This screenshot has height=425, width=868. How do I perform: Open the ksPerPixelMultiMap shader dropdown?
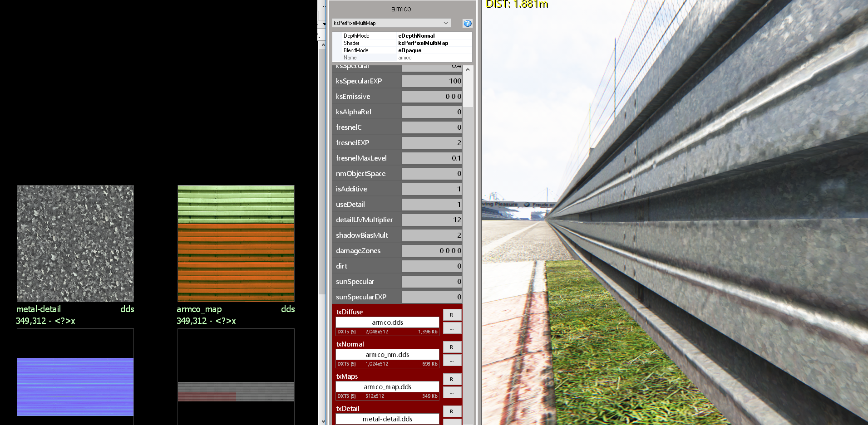[x=391, y=23]
